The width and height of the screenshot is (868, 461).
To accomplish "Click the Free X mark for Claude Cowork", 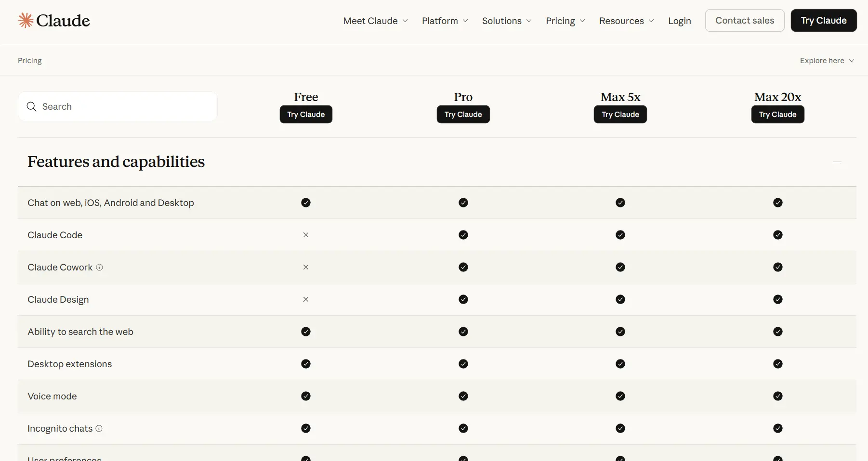I will click(x=306, y=267).
